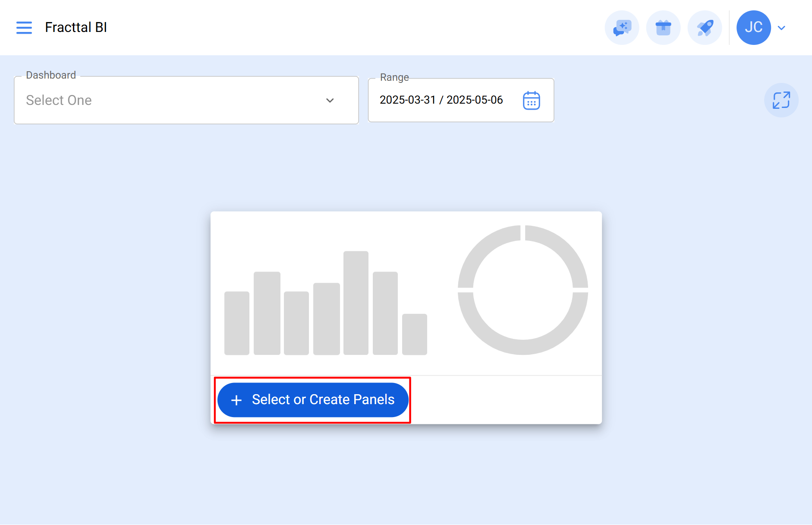
Task: Click the rocket icon
Action: [705, 28]
